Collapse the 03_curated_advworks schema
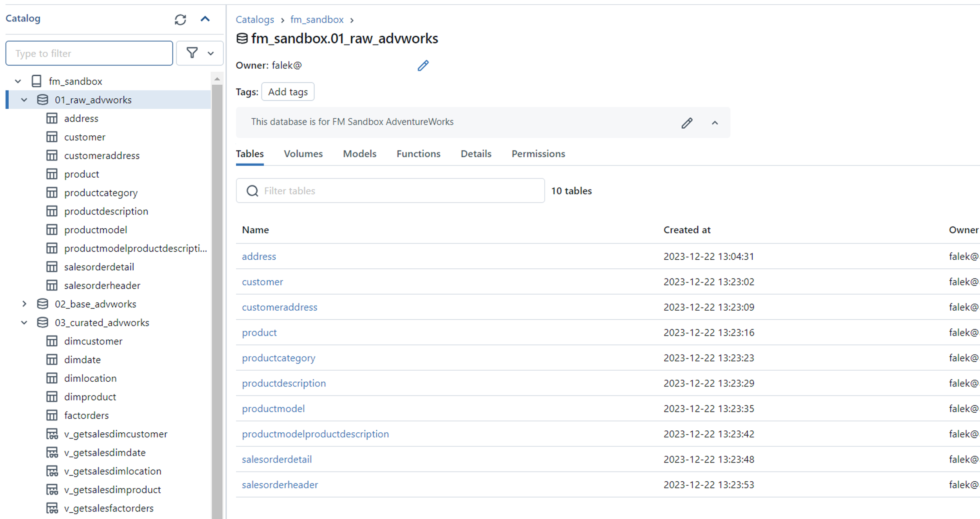980x519 pixels. click(x=24, y=322)
